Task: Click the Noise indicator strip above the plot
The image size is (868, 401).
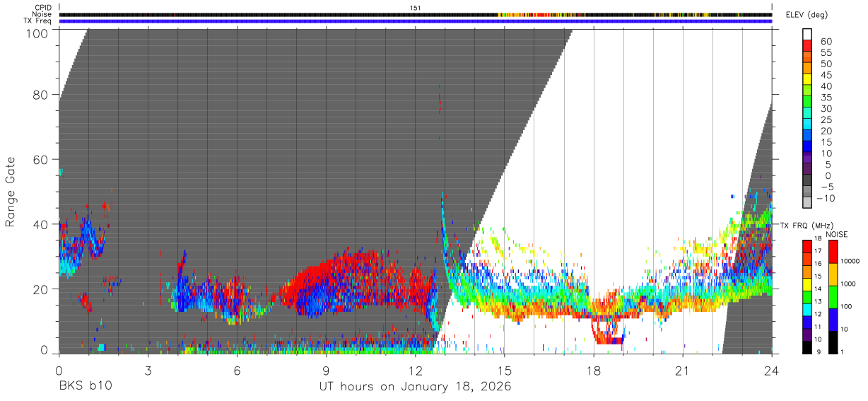Action: click(416, 14)
